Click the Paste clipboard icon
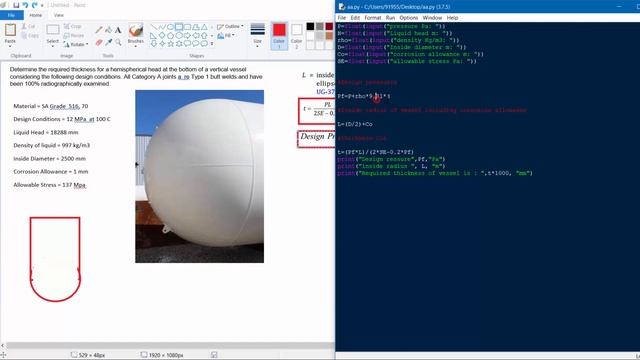The image size is (640, 360). [x=10, y=30]
